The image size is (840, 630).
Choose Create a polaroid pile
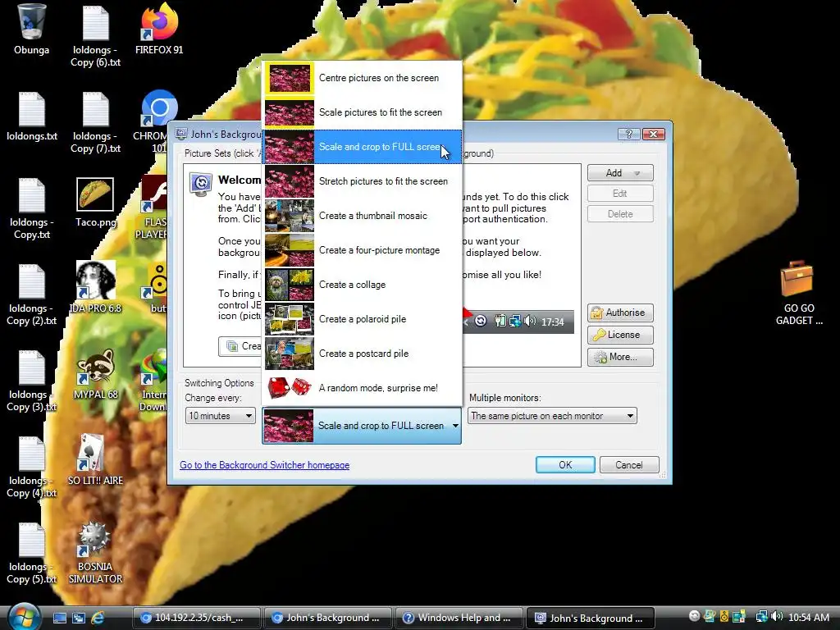pos(362,319)
